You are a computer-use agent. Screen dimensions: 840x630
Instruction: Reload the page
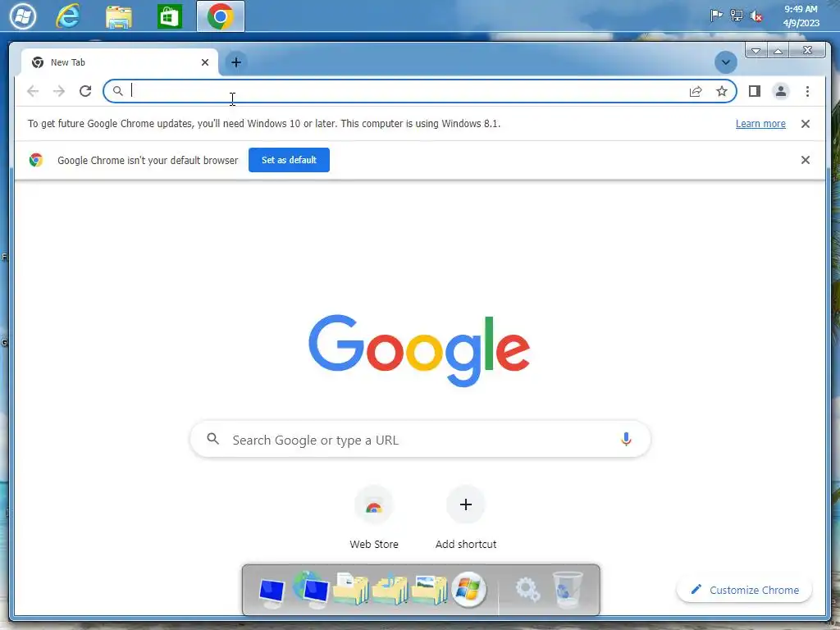point(85,91)
